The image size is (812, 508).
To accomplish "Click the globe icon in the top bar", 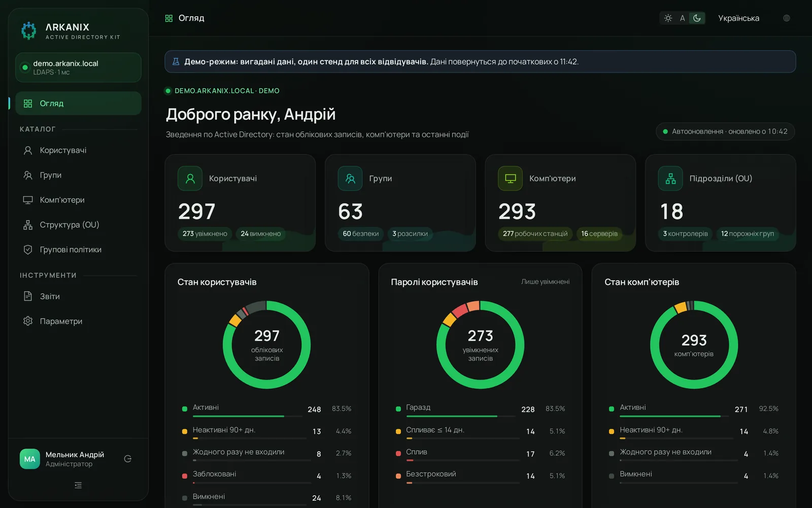I will [787, 18].
